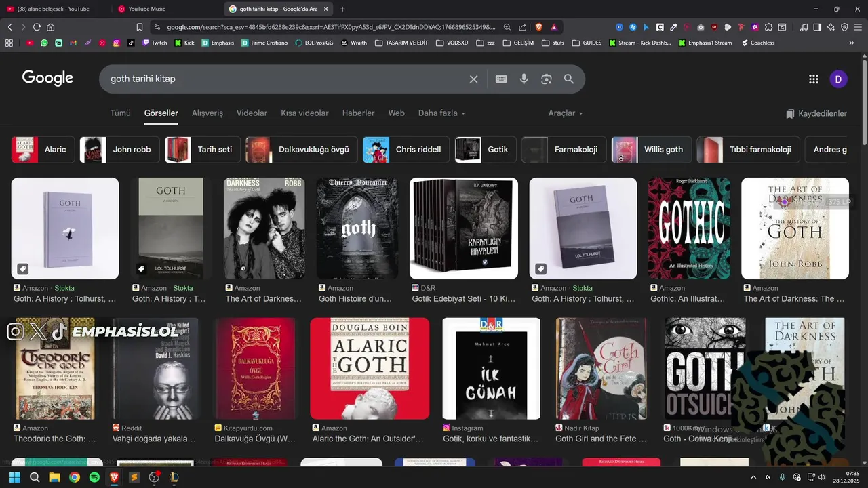The height and width of the screenshot is (488, 868).
Task: Open Windows Start menu
Action: pyautogui.click(x=15, y=477)
